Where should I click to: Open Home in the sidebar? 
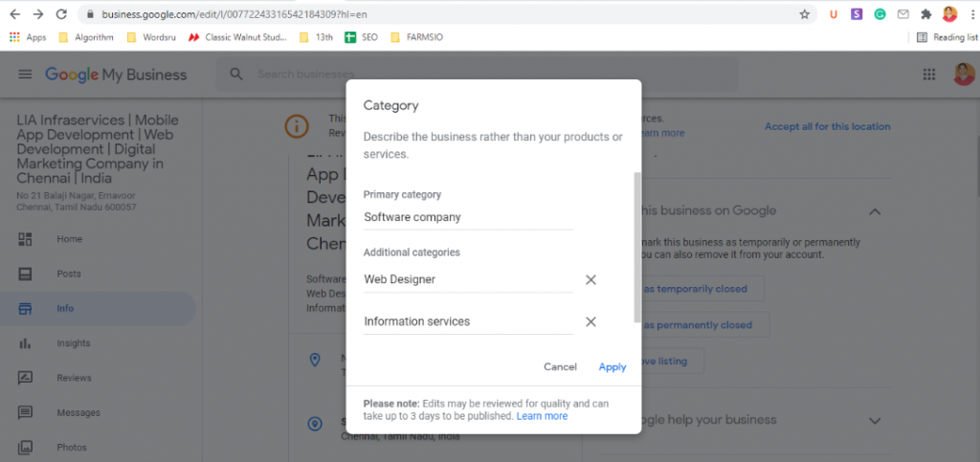pos(99,239)
